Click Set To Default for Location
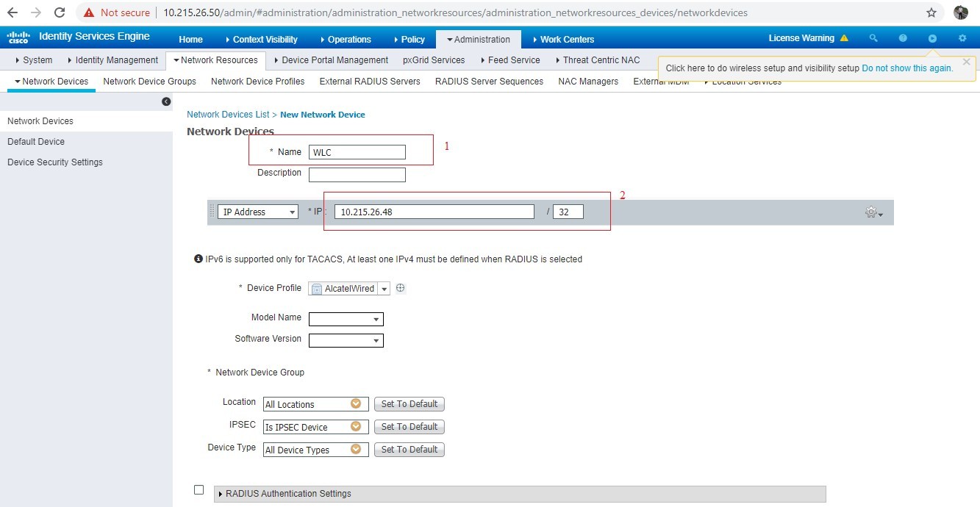This screenshot has height=507, width=980. [409, 404]
